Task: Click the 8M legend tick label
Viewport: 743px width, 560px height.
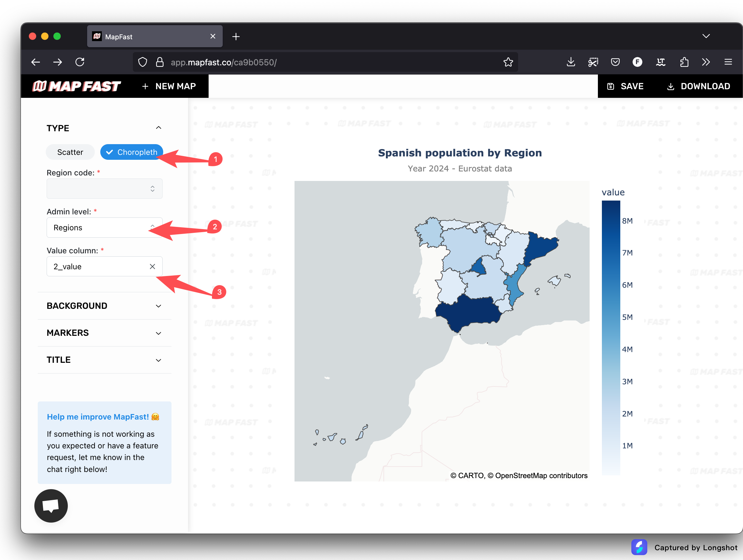Action: pyautogui.click(x=627, y=221)
